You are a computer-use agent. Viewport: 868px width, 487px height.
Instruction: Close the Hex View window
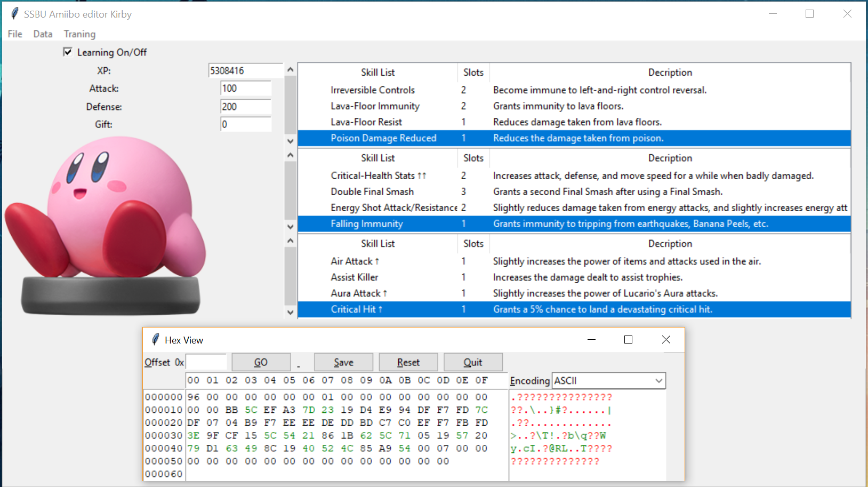[x=666, y=340]
